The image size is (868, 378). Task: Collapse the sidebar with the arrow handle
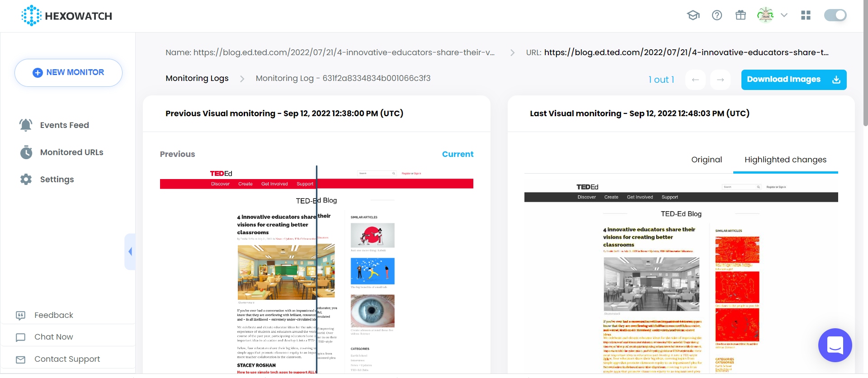[x=130, y=251]
